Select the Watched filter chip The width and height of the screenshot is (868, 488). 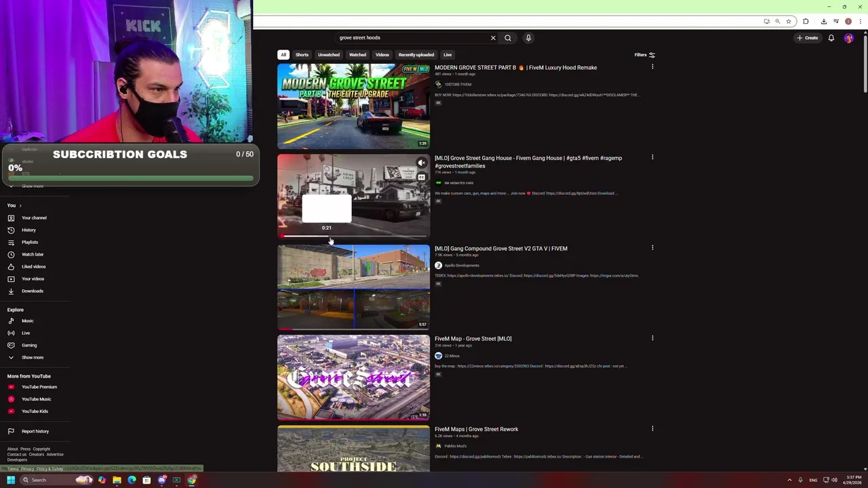(357, 55)
